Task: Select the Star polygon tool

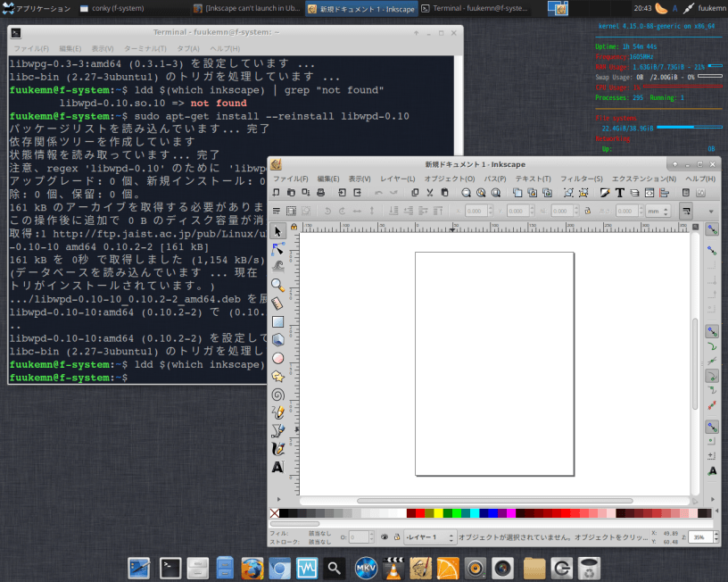Action: [x=277, y=376]
